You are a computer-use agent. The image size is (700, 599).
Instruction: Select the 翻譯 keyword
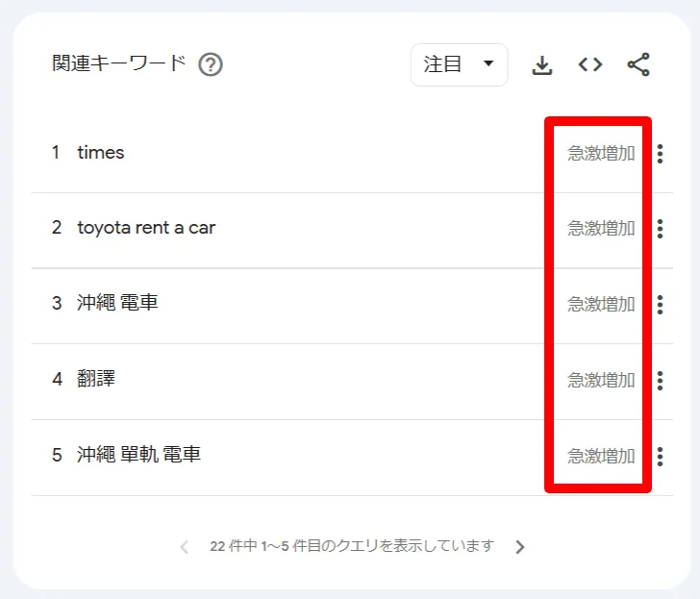coord(96,379)
